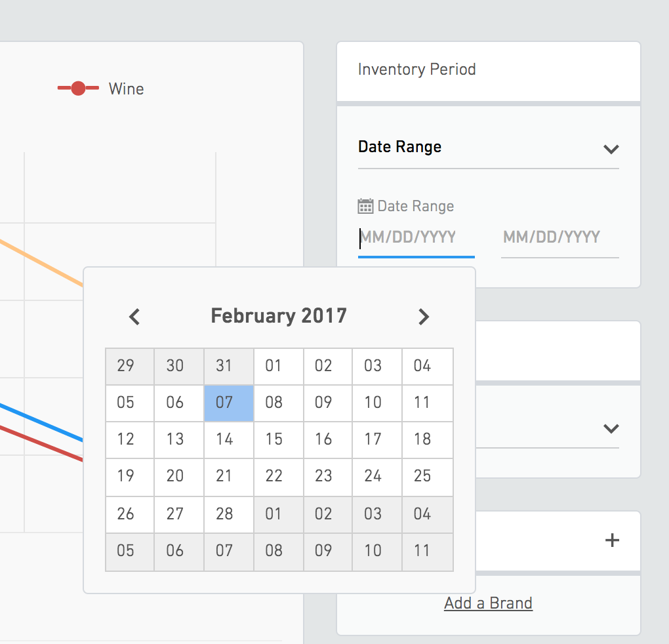
Task: Select February 28 in the date picker
Action: pyautogui.click(x=224, y=513)
